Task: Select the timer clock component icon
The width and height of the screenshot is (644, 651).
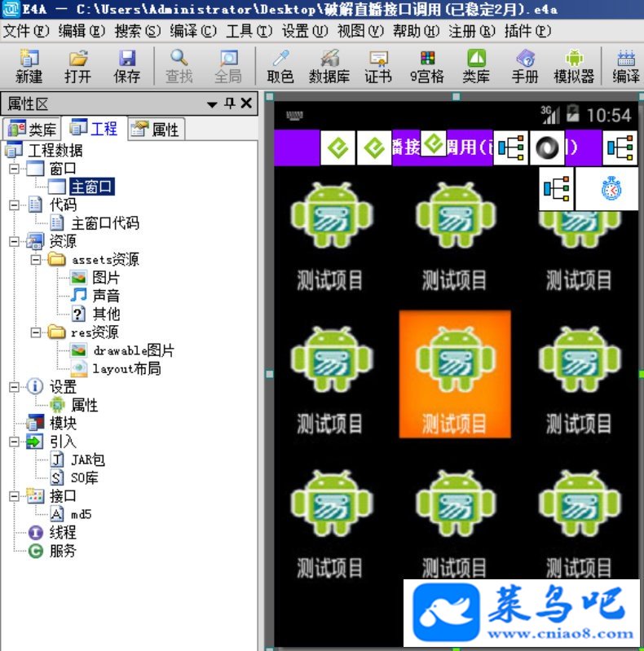Action: [x=611, y=188]
